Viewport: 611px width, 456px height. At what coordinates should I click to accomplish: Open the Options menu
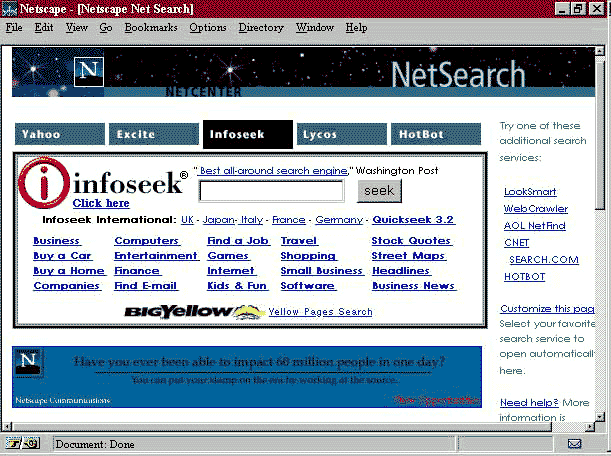pos(208,28)
